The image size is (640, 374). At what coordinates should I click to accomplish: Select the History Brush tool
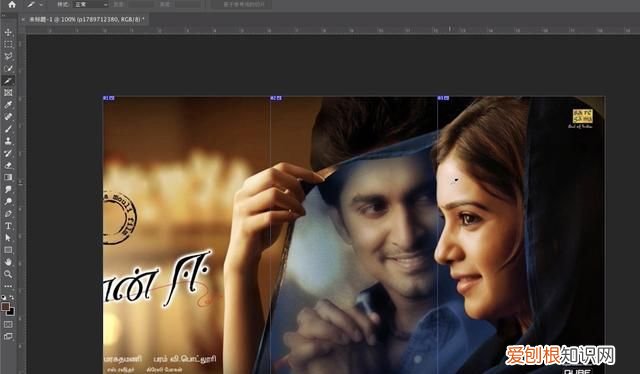click(x=8, y=153)
